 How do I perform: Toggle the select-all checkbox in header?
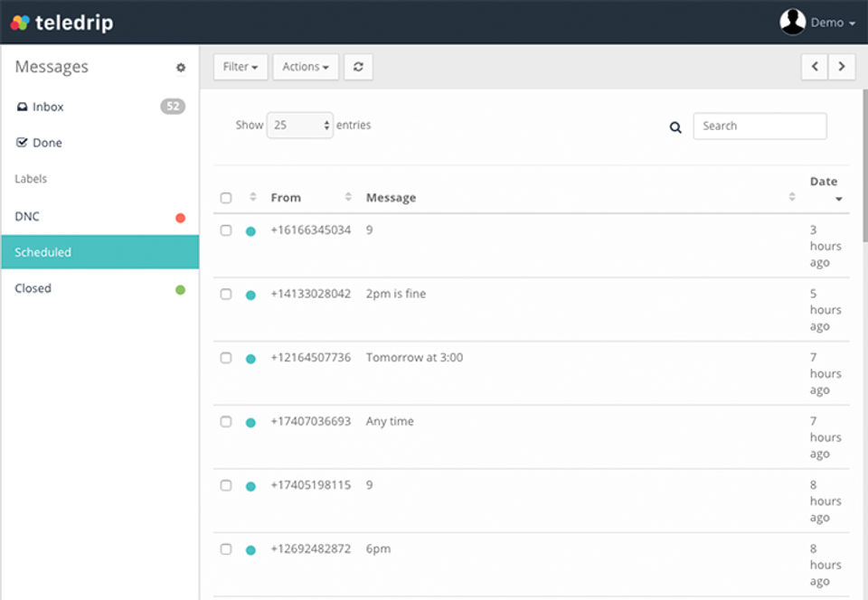coord(226,197)
